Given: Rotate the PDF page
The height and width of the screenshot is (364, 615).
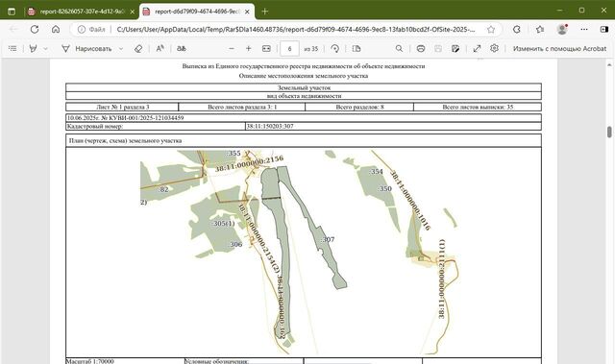Looking at the screenshot, I should click(334, 49).
